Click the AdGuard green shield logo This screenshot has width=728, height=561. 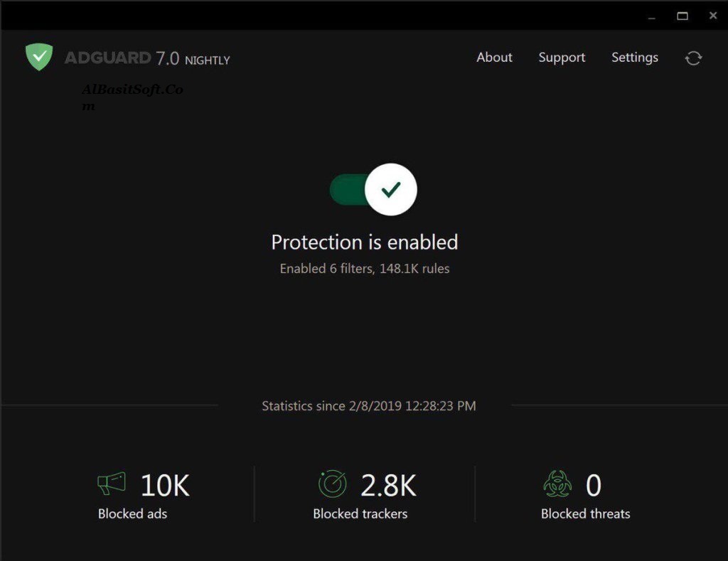[x=39, y=58]
